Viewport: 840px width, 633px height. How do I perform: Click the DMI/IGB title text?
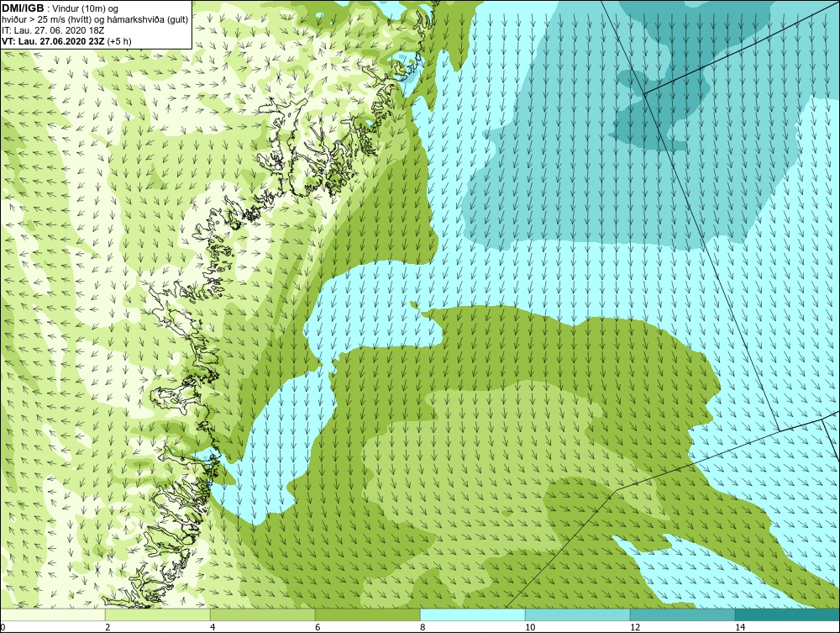[x=23, y=8]
